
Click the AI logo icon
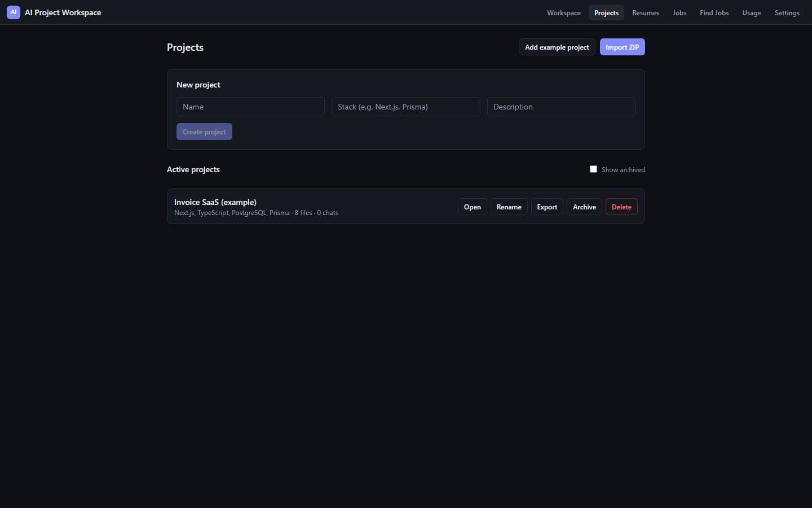14,12
